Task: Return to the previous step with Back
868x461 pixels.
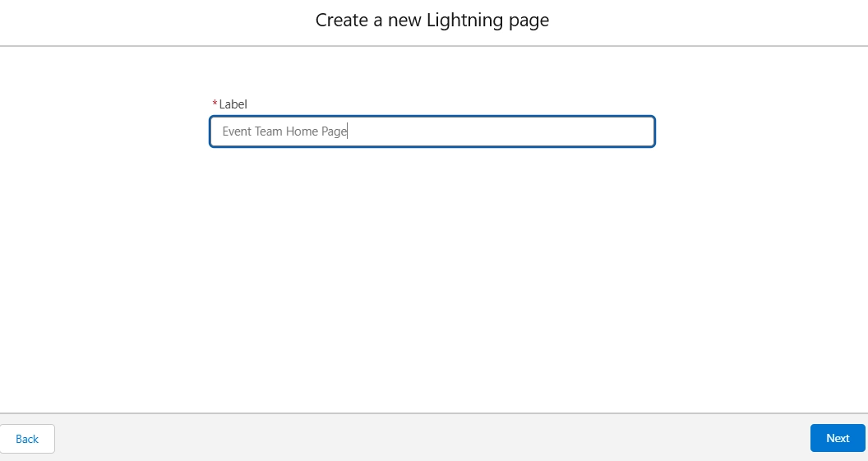Action: point(27,439)
